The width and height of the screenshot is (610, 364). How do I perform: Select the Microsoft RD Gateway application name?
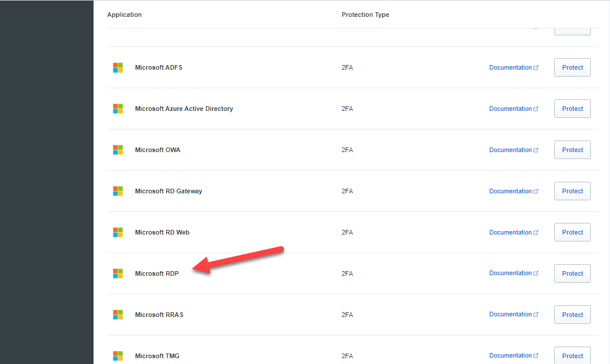tap(168, 192)
